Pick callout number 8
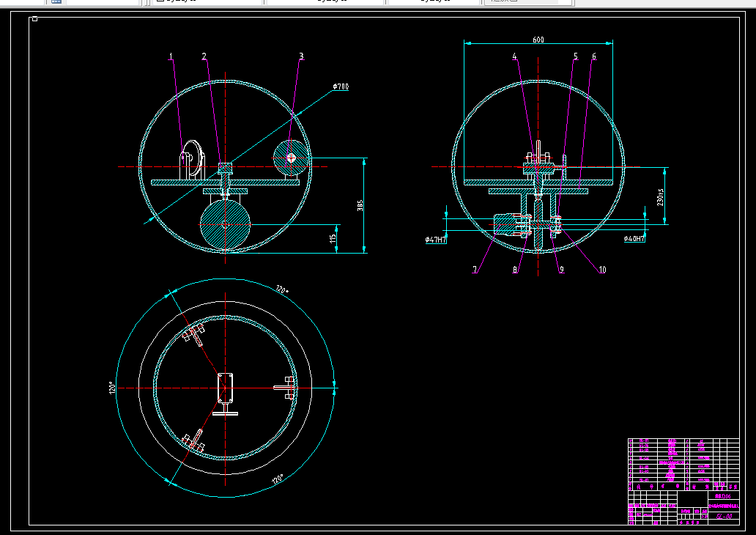756x535 pixels. [515, 270]
